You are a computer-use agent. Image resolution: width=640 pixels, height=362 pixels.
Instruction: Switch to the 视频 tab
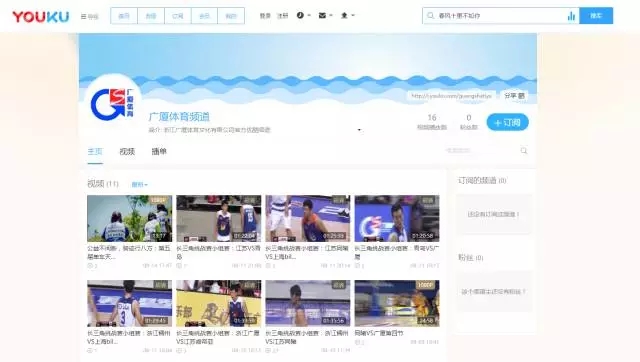pyautogui.click(x=127, y=151)
